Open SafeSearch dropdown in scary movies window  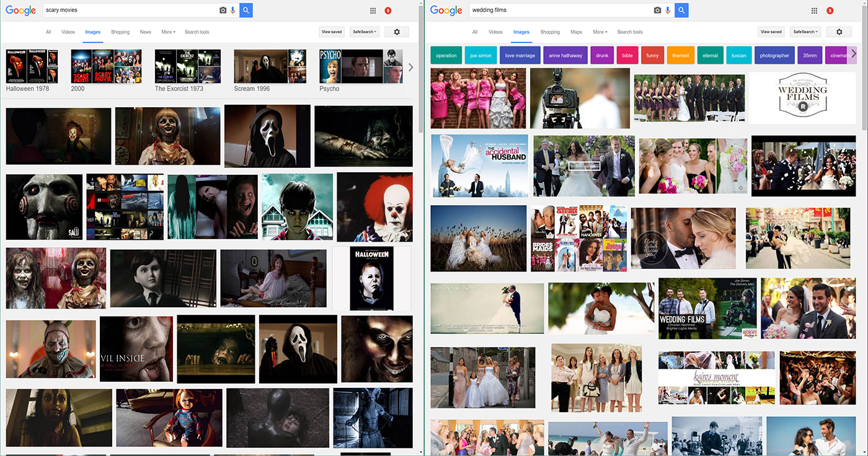coord(364,32)
